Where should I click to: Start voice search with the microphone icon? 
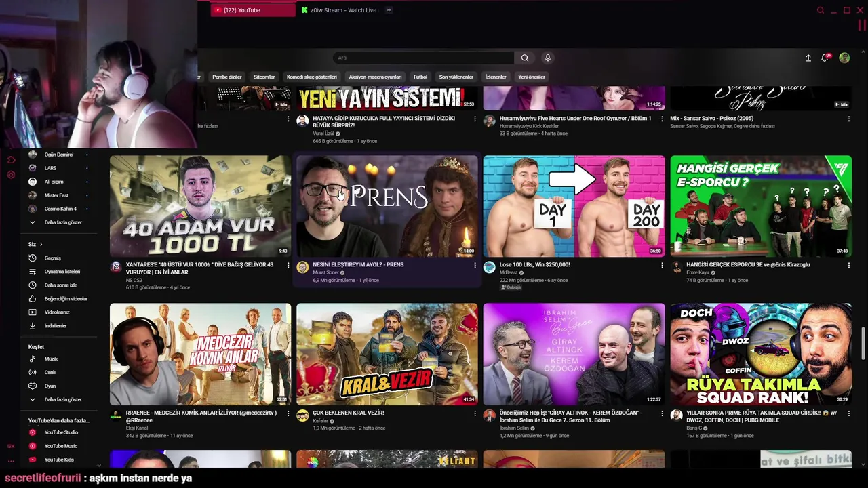548,58
